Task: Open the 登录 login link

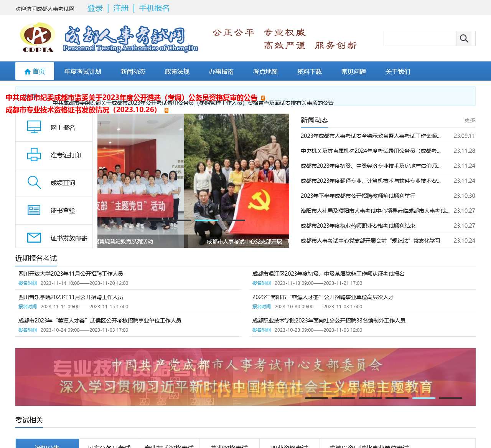Action: pos(95,8)
